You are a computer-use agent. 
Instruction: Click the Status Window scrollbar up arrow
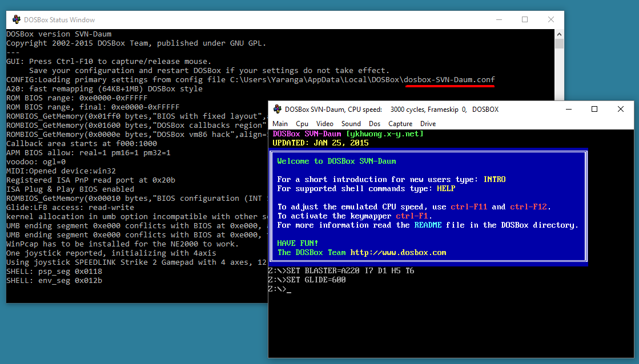(559, 34)
